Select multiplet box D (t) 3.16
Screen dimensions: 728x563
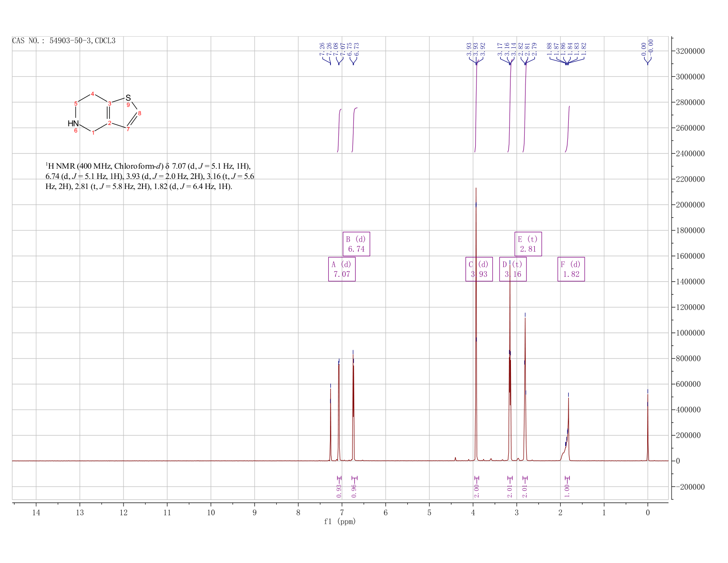[x=513, y=269]
